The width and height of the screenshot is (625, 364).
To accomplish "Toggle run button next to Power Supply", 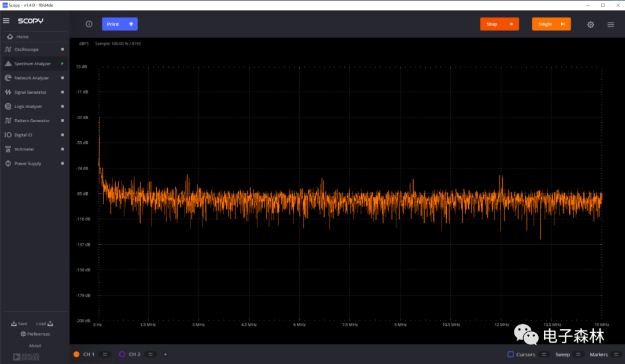I will tap(62, 163).
